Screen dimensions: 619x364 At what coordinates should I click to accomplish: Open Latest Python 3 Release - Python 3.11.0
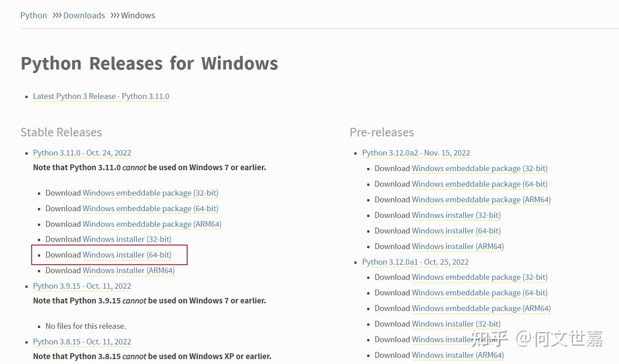pyautogui.click(x=101, y=96)
